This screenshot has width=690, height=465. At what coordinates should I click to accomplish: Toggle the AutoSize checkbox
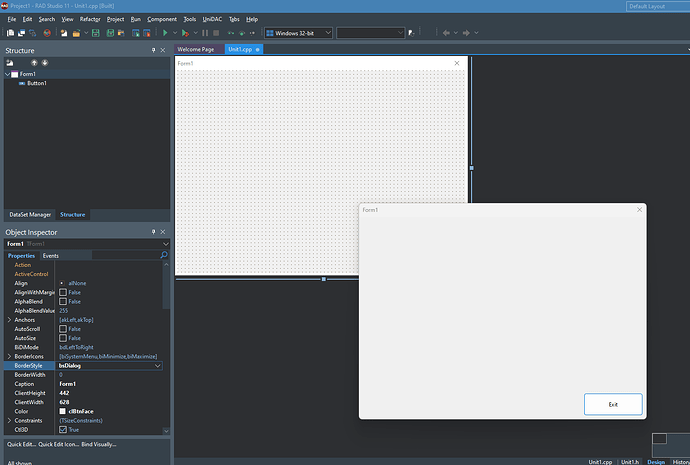pos(63,338)
